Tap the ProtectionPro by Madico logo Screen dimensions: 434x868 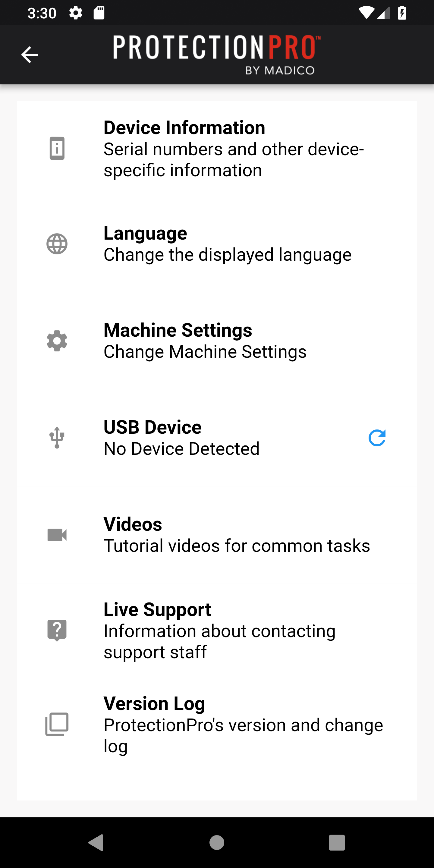tap(217, 55)
